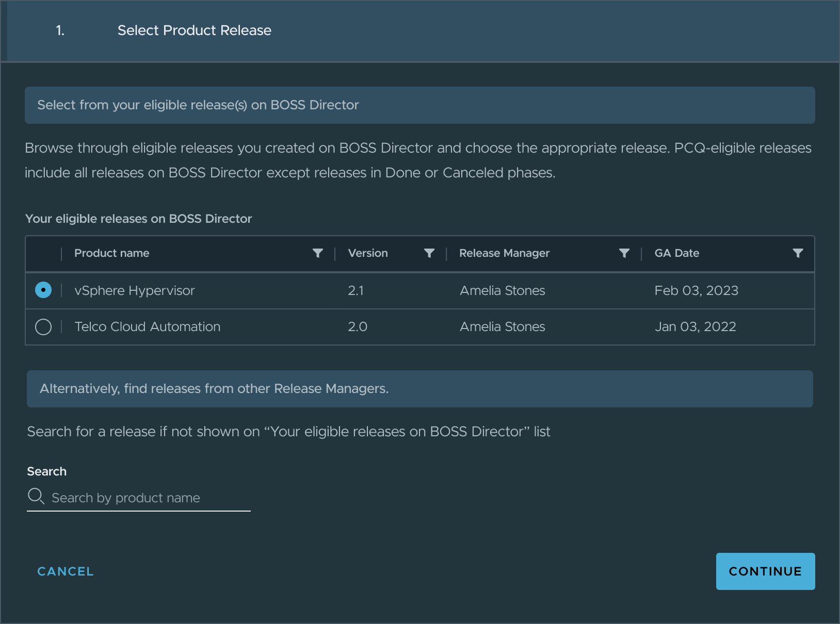Click the GA Date column header
The image size is (840, 624).
pos(676,253)
